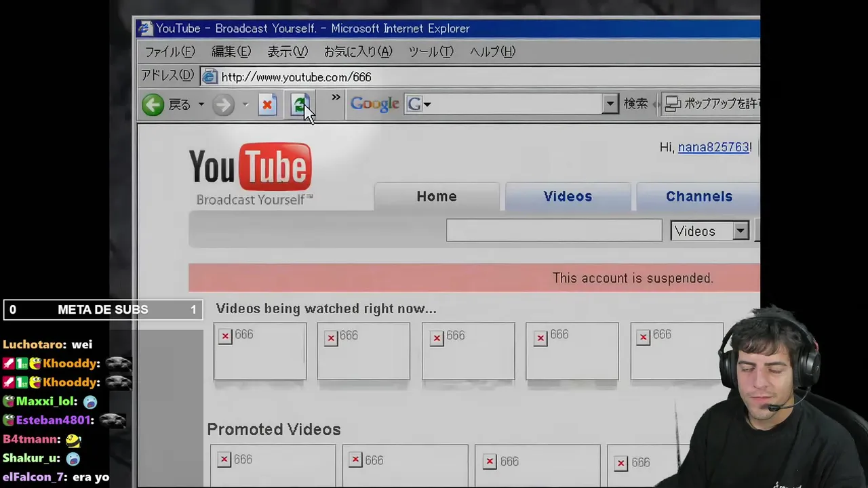Click Shakur_u username in chat
Image resolution: width=868 pixels, height=488 pixels.
tap(31, 458)
